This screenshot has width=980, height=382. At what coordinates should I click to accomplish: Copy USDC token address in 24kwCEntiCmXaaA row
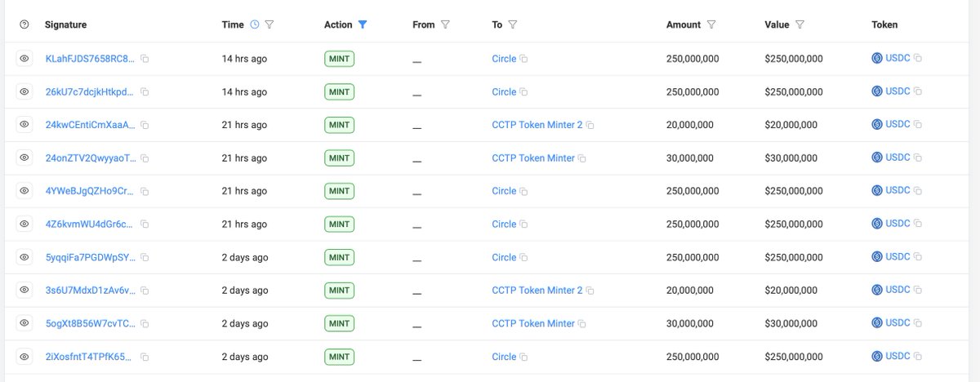pos(918,124)
